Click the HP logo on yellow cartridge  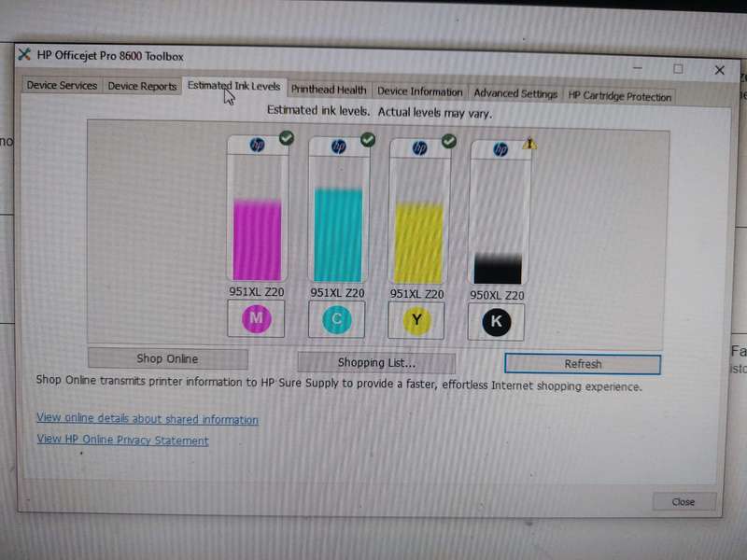pos(419,147)
